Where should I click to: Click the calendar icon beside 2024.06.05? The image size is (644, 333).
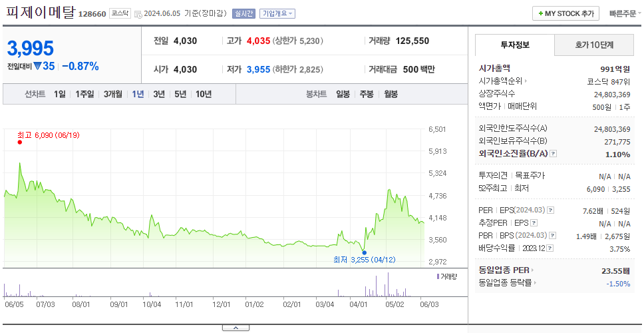click(x=138, y=13)
